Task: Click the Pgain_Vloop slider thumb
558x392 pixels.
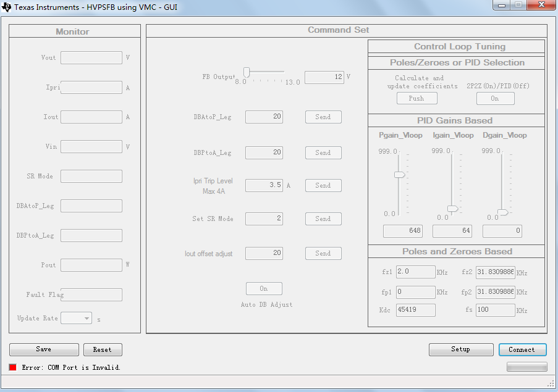Action: point(400,175)
